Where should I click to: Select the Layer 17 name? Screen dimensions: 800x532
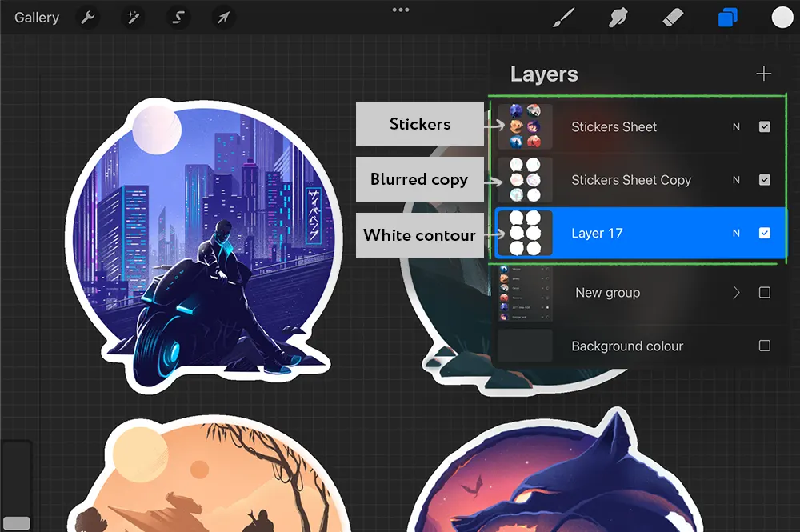tap(597, 233)
